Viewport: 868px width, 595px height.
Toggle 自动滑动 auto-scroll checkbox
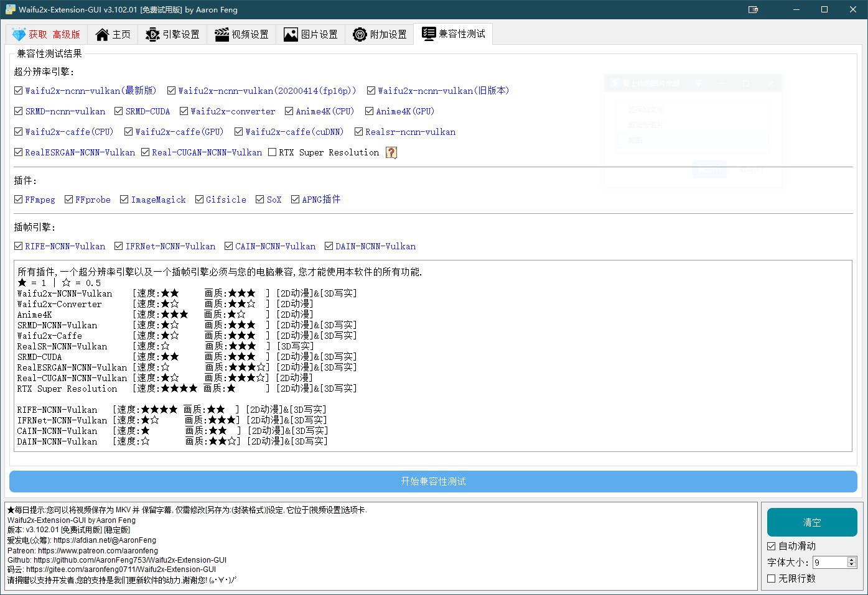(772, 547)
